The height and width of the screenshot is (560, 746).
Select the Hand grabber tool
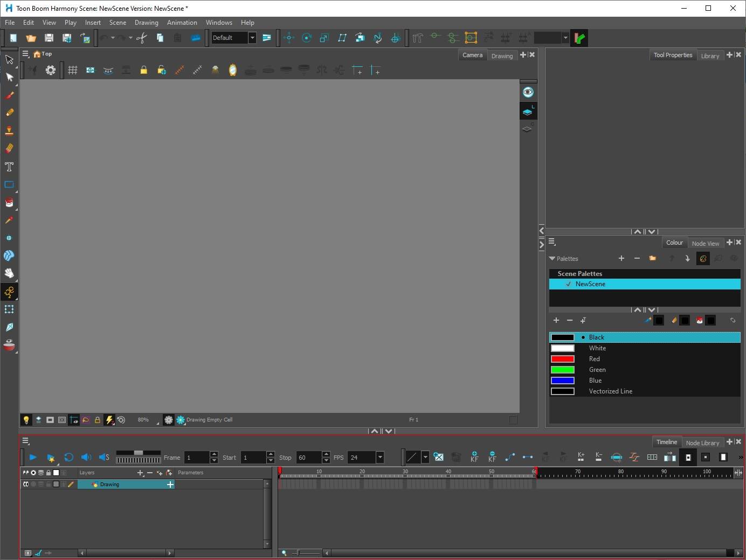9,273
